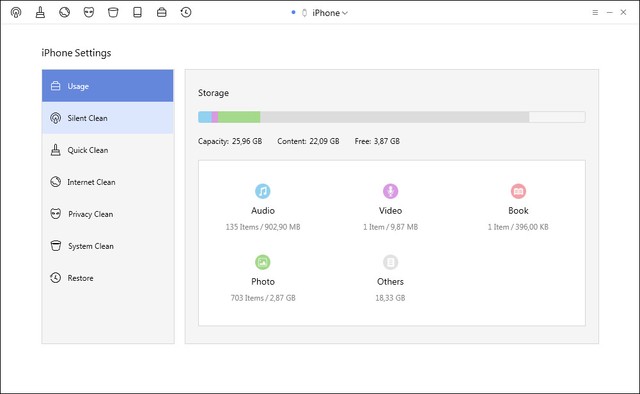Click the Others label

(x=391, y=282)
